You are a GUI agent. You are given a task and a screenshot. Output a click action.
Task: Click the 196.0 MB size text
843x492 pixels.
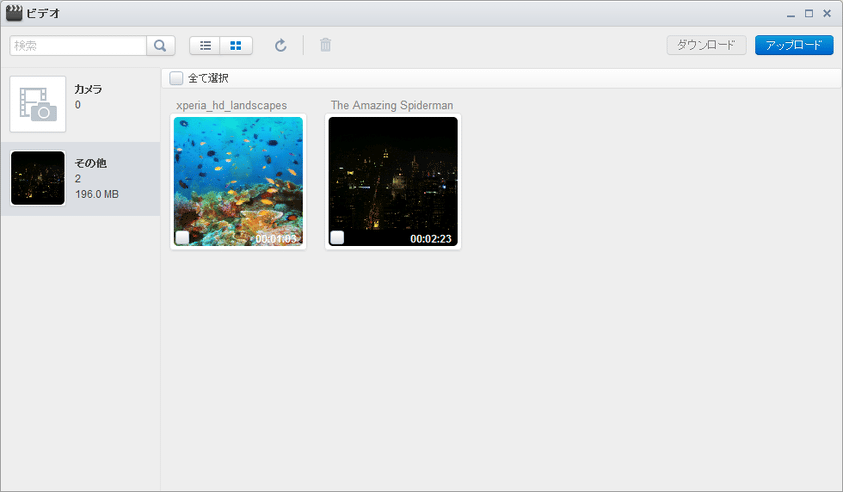click(97, 194)
